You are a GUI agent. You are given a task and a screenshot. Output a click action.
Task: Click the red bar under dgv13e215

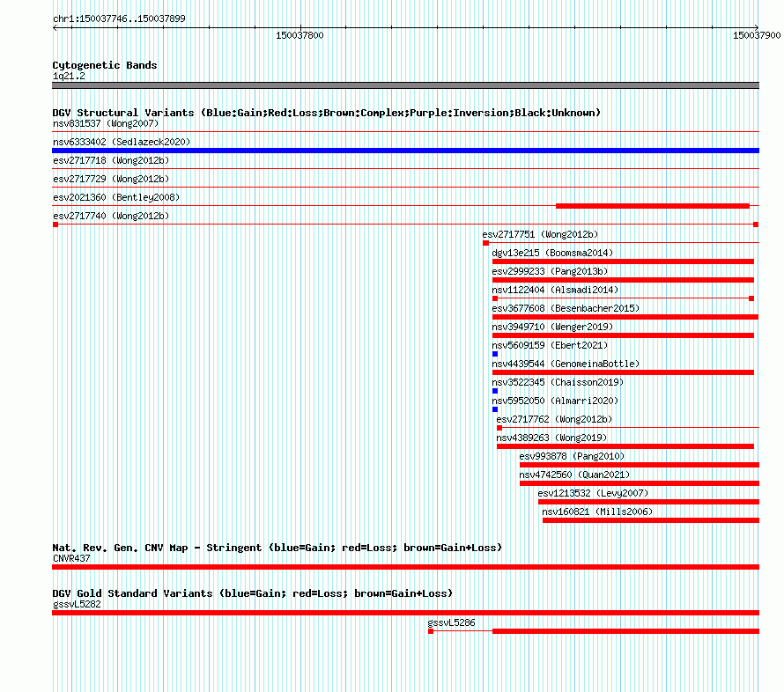(623, 261)
